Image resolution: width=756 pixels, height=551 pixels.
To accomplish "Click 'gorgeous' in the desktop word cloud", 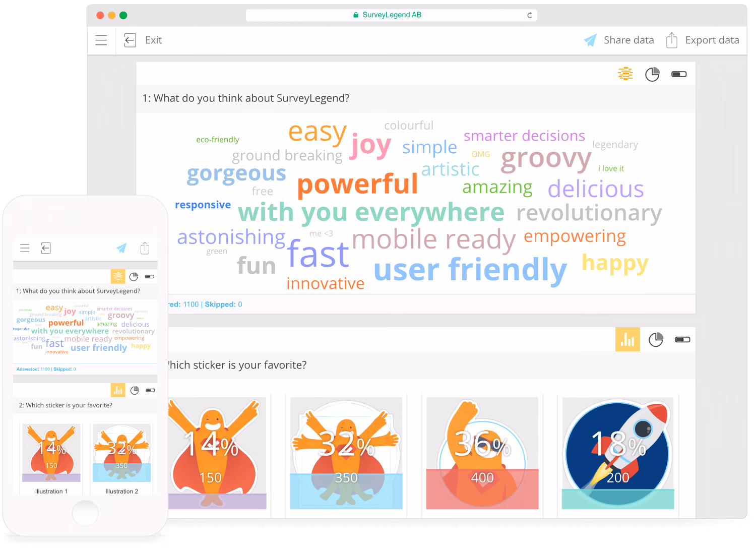I will pyautogui.click(x=236, y=174).
